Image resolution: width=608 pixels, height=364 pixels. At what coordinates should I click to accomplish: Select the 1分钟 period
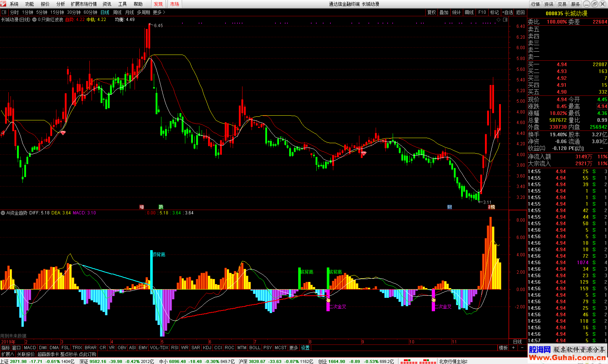(x=28, y=12)
